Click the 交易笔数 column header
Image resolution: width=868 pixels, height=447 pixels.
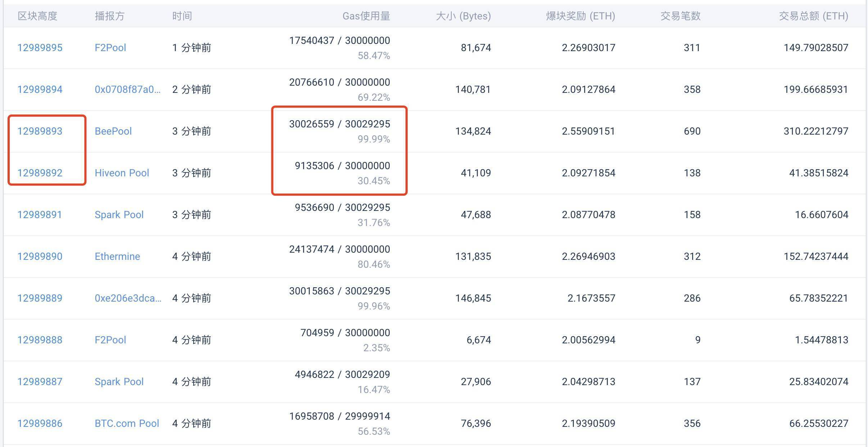coord(680,16)
